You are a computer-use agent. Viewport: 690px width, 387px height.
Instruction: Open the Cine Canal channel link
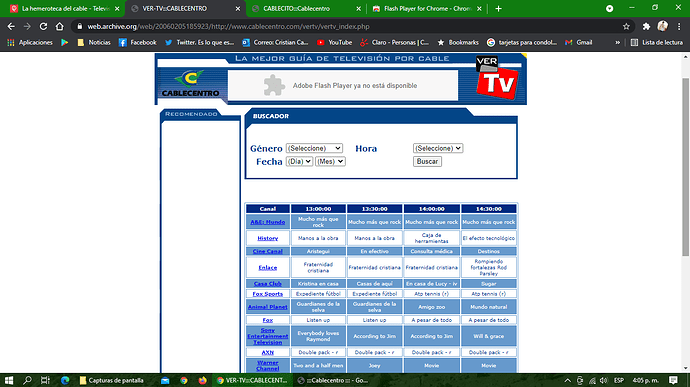point(268,251)
